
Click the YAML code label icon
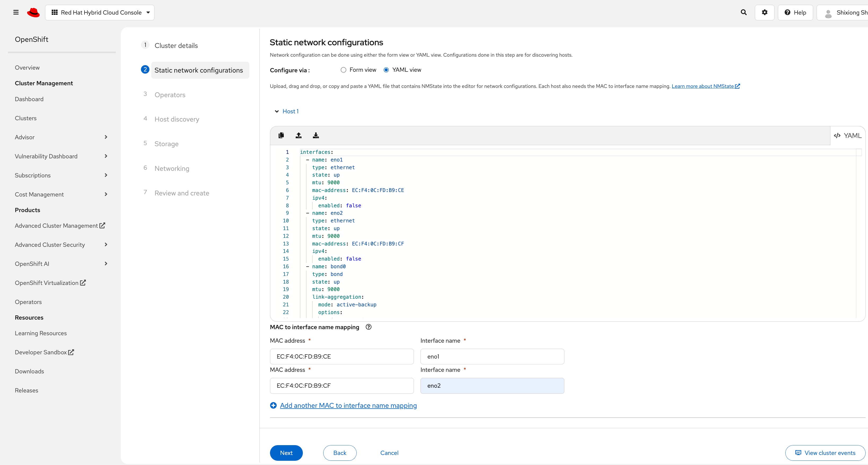coord(837,136)
